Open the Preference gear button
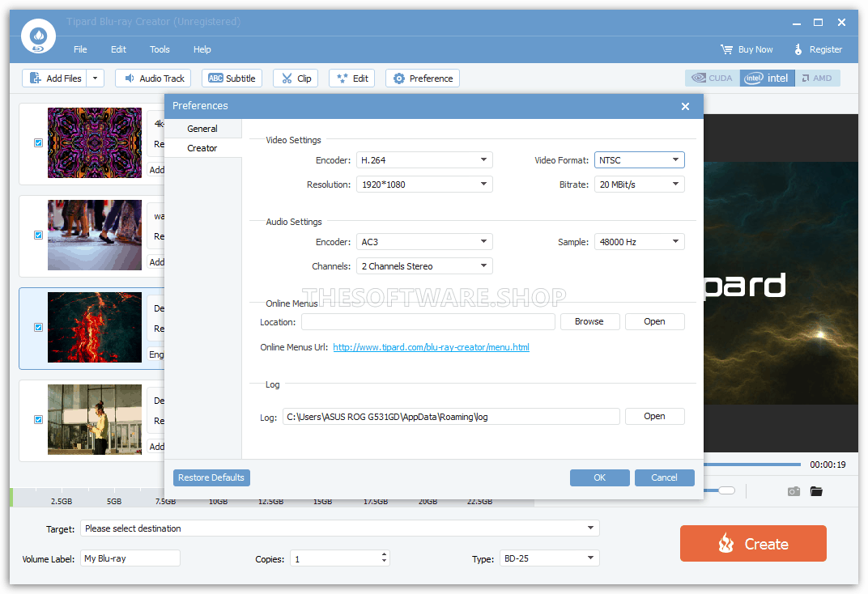The image size is (868, 594). pos(423,78)
